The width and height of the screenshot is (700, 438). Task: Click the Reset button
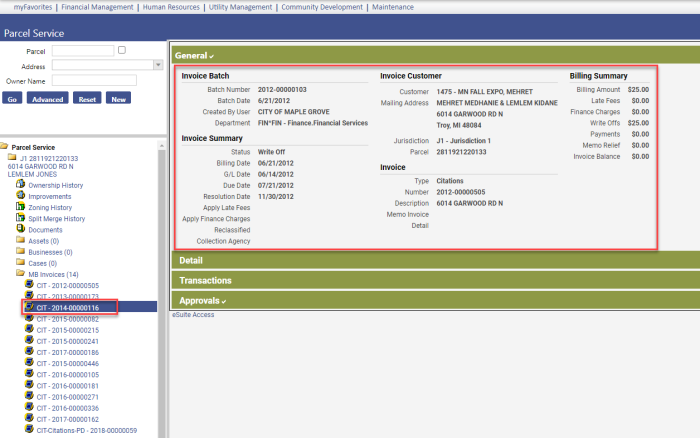tap(87, 98)
